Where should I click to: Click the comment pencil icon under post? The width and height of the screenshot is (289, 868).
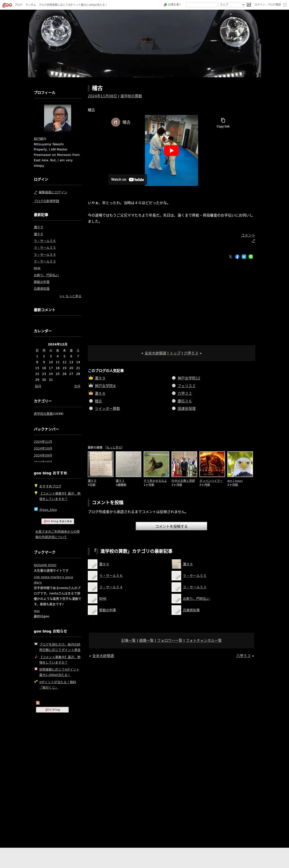pos(253,241)
